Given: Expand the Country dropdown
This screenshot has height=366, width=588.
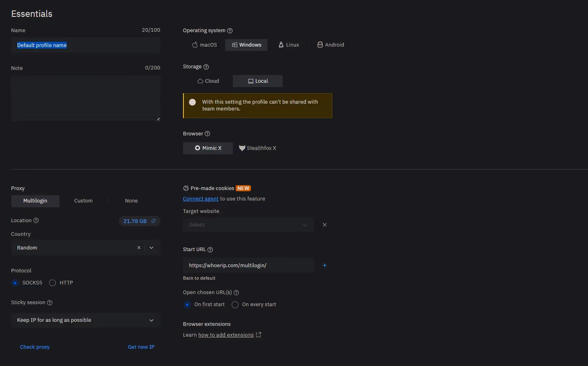Looking at the screenshot, I should click(x=151, y=247).
